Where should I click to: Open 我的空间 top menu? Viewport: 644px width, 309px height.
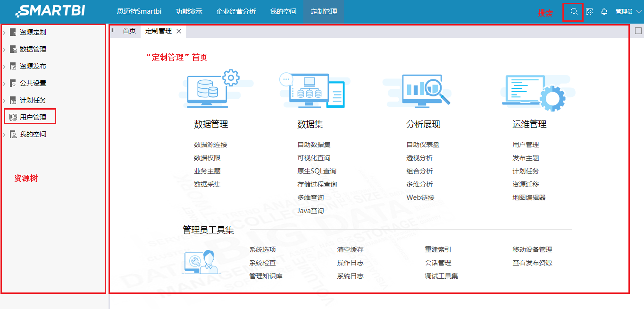tap(283, 11)
